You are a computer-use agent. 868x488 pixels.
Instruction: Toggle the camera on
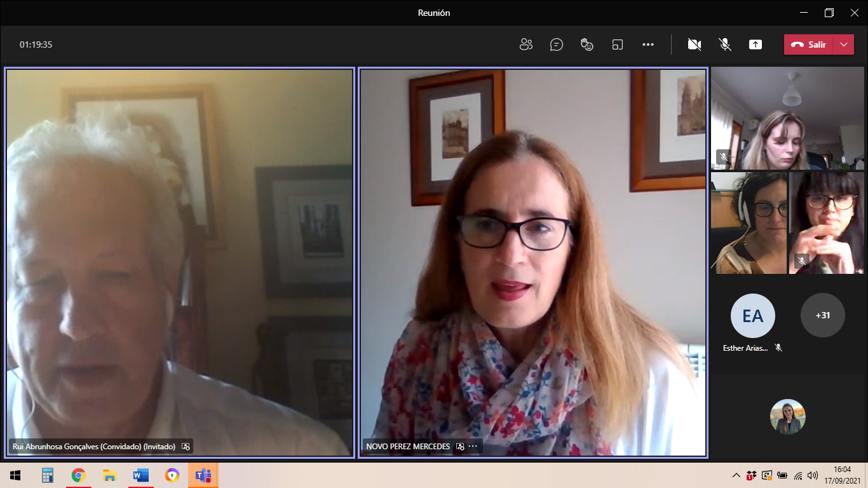coord(695,44)
